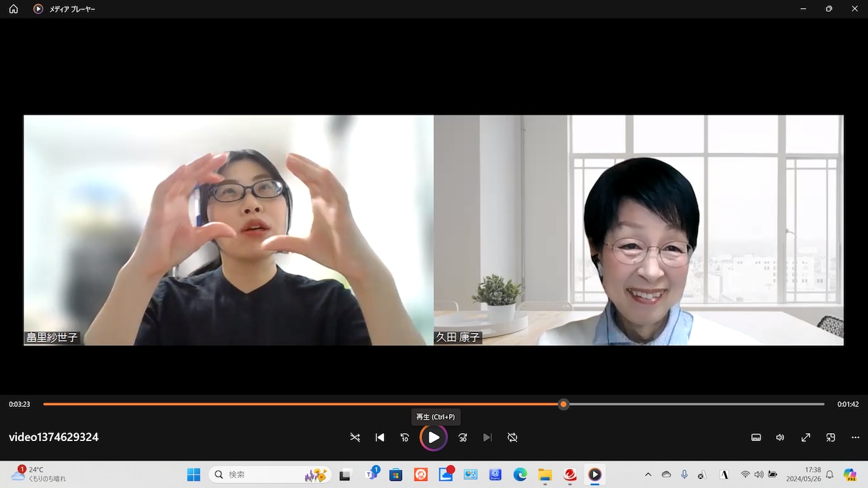Launch Copilot from the taskbar

coord(850,474)
